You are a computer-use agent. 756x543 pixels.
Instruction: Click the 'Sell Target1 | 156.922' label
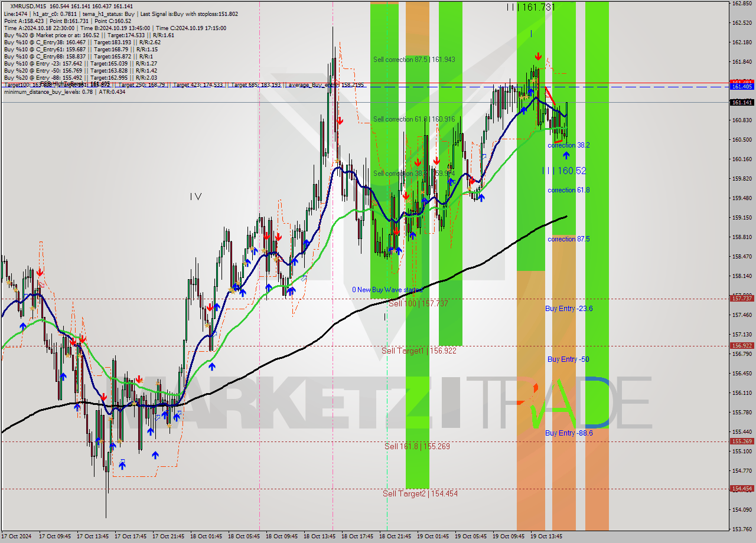click(x=419, y=351)
